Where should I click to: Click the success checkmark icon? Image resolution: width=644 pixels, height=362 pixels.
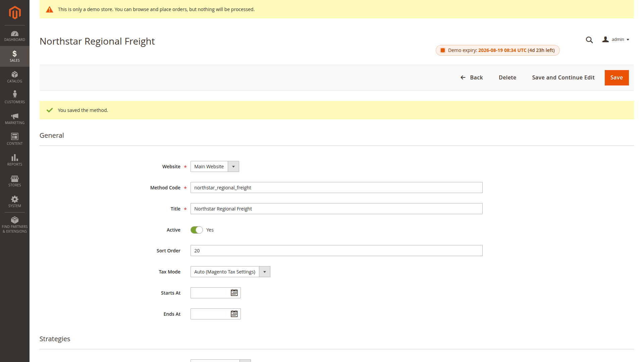50,110
